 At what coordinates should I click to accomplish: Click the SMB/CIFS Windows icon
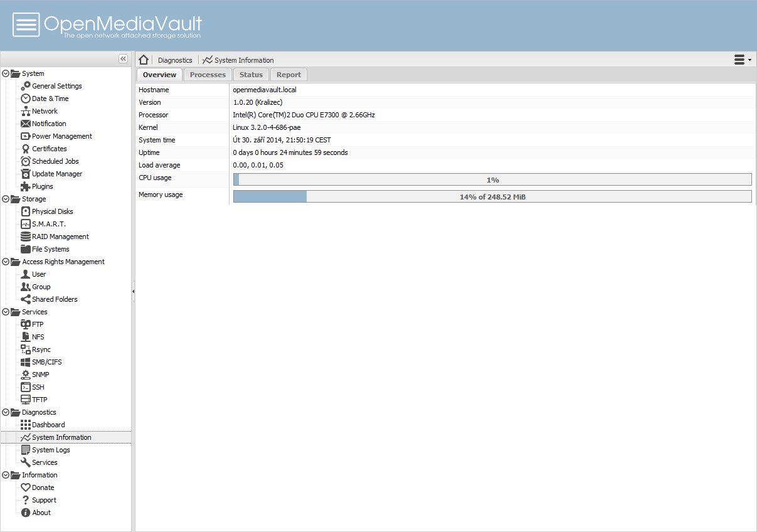26,362
